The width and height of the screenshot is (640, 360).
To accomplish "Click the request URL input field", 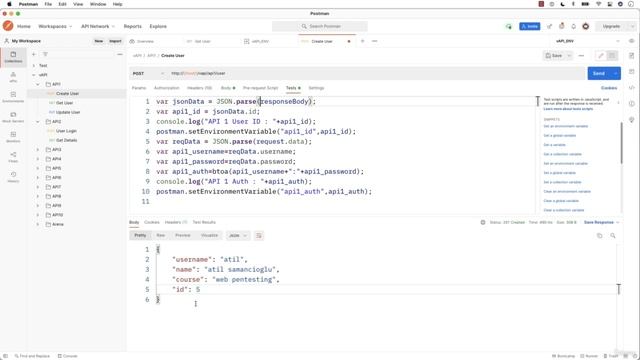I will pos(377,73).
